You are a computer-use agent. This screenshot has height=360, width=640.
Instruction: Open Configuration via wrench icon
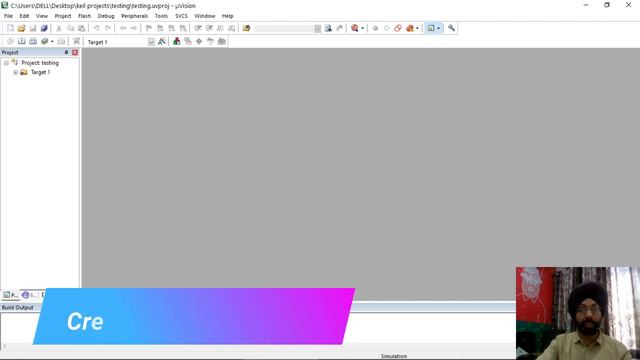coord(451,28)
